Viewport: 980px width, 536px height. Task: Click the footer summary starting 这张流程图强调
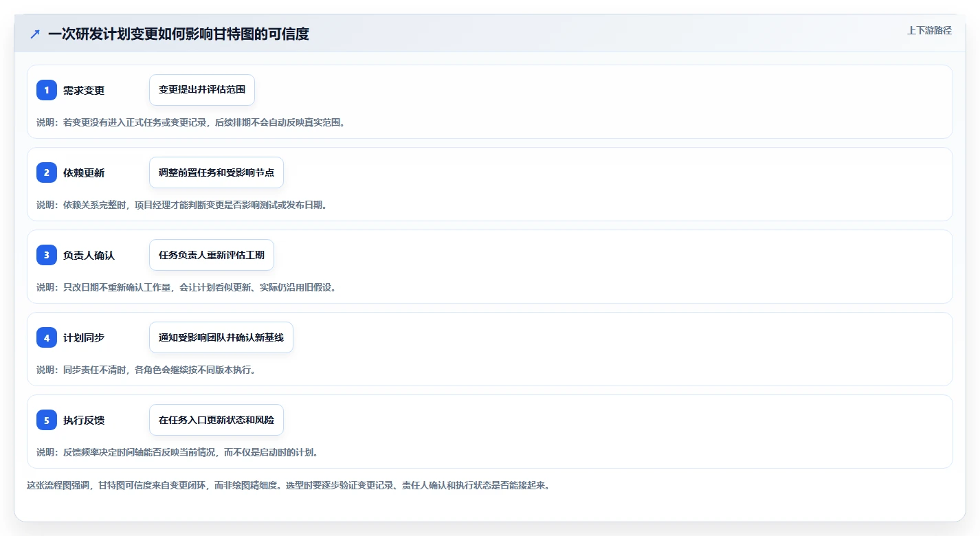[x=288, y=485]
